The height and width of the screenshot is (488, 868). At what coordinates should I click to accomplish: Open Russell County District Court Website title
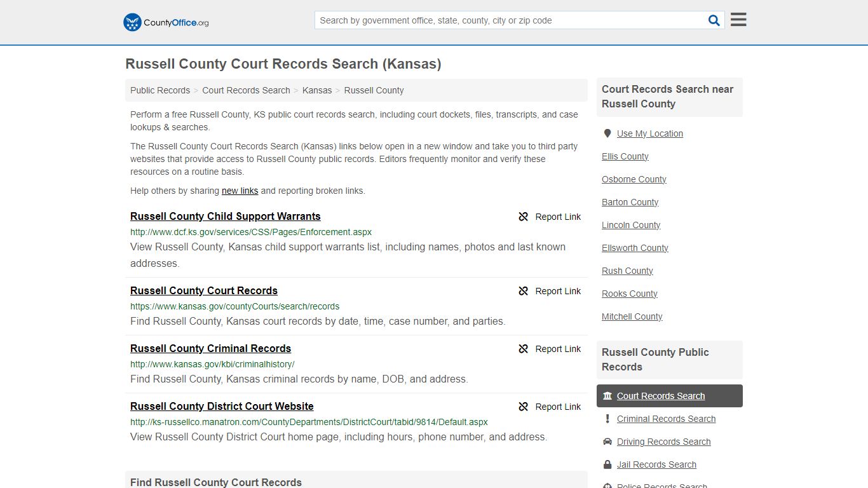coord(222,406)
